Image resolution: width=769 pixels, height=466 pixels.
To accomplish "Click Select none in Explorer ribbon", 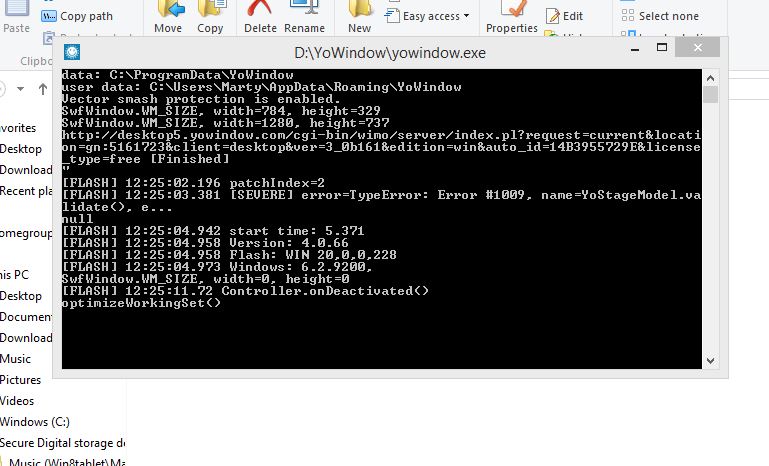I will point(660,16).
